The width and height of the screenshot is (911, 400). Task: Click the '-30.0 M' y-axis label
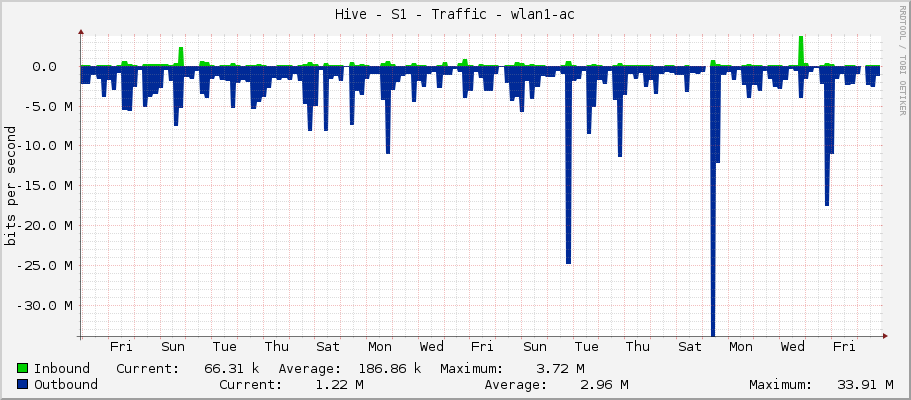pos(44,305)
